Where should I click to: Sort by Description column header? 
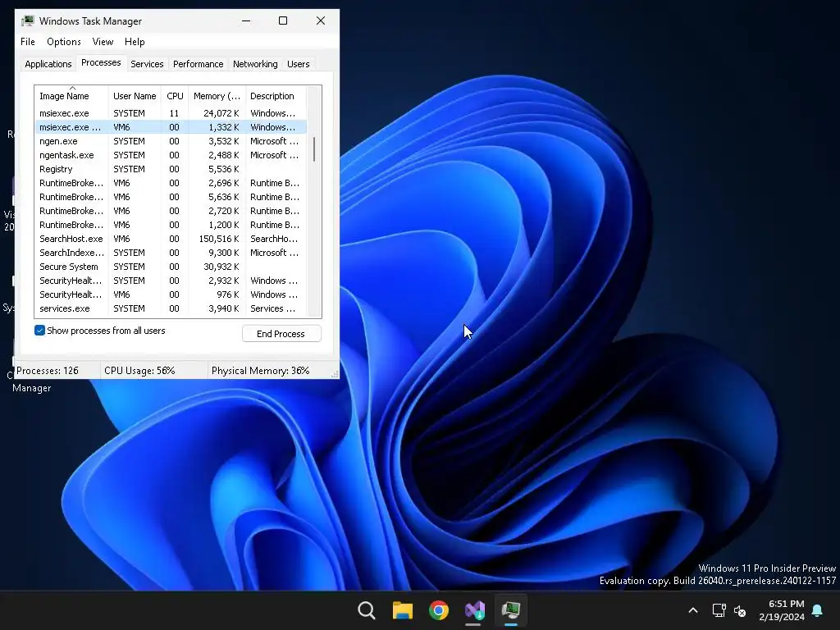(x=276, y=96)
